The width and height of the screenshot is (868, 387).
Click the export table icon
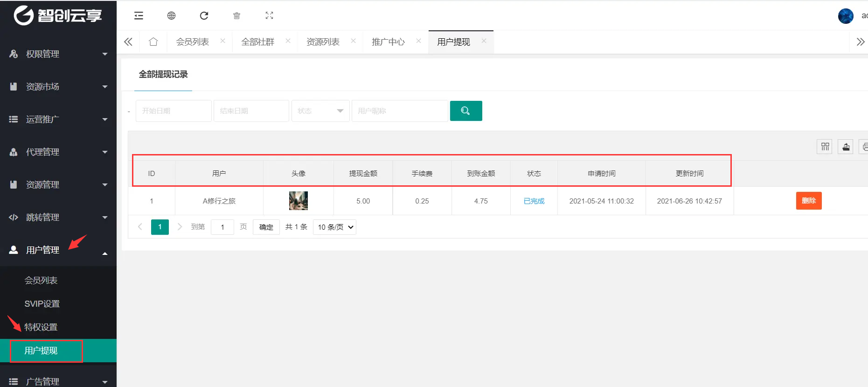[x=846, y=147]
